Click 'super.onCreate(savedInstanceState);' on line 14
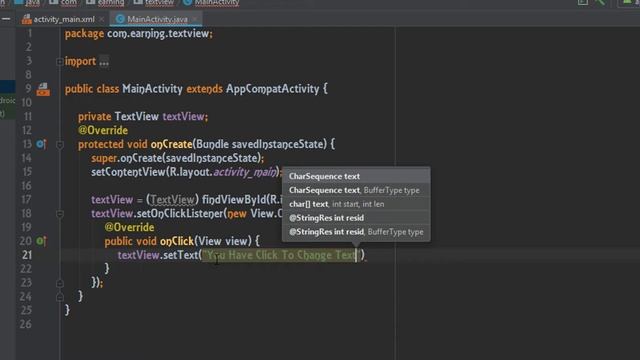 tap(178, 158)
